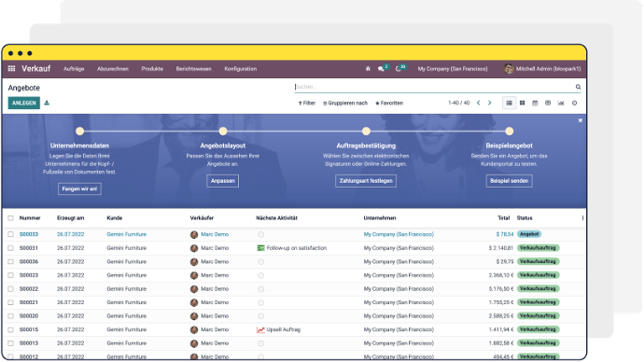The height and width of the screenshot is (362, 644).
Task: Select checkbox for order S00021
Action: coord(10,302)
